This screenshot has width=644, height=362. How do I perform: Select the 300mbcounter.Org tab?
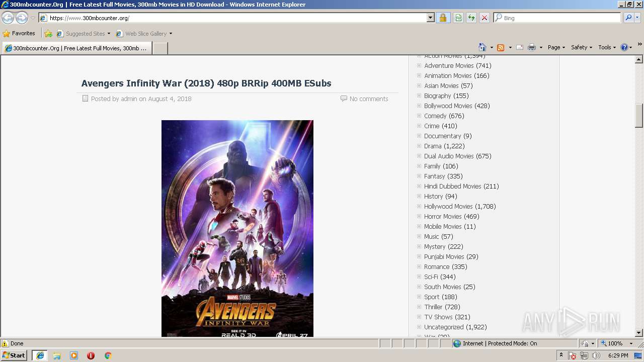(76, 48)
